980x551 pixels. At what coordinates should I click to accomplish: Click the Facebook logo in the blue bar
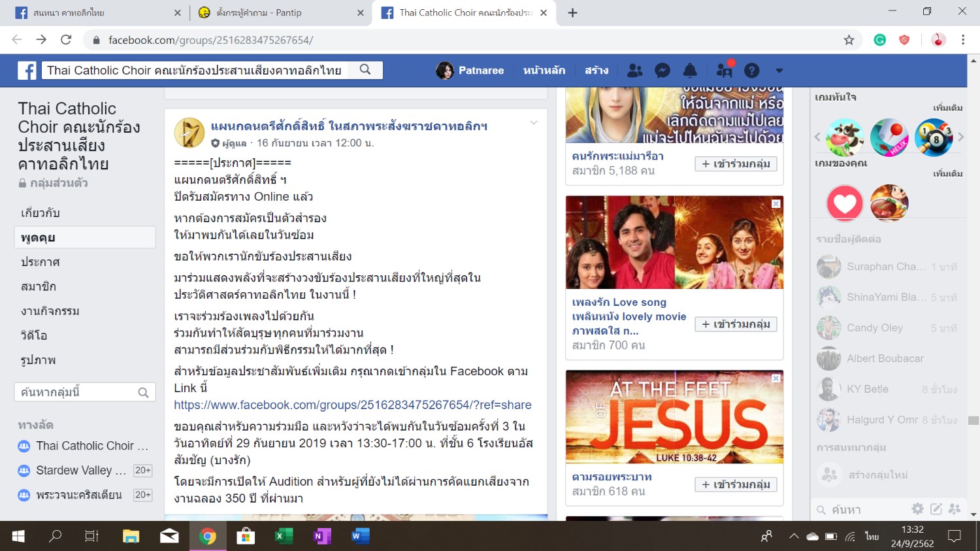27,70
